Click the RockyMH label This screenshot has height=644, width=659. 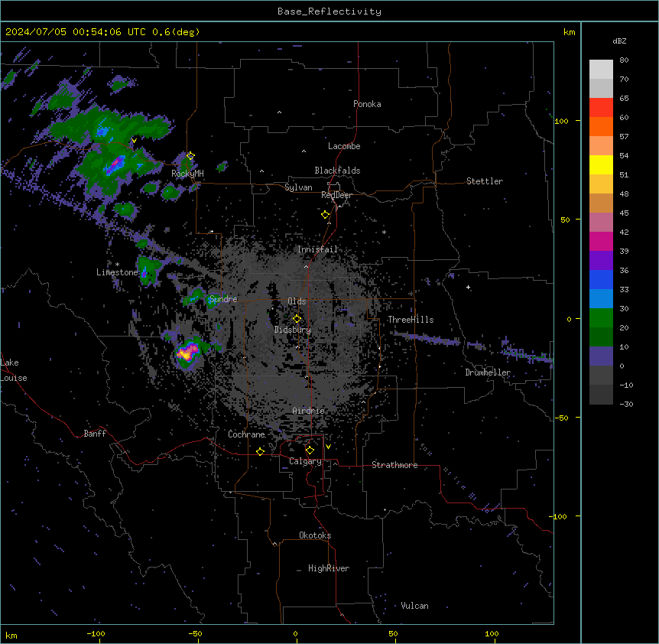[x=187, y=174]
